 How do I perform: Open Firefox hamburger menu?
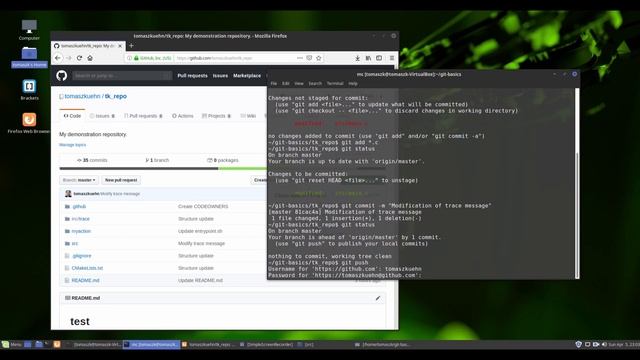click(x=391, y=58)
